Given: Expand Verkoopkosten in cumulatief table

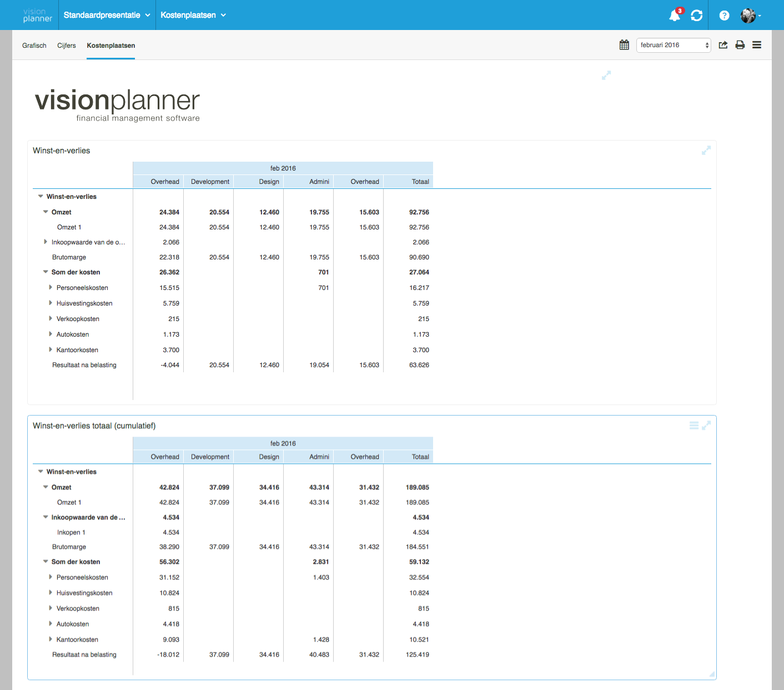Looking at the screenshot, I should pyautogui.click(x=51, y=608).
